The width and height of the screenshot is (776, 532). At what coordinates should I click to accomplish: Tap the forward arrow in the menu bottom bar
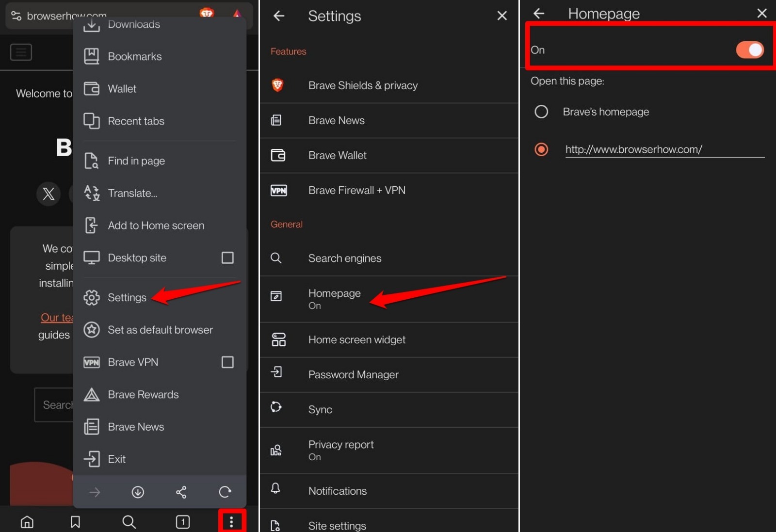coord(95,492)
